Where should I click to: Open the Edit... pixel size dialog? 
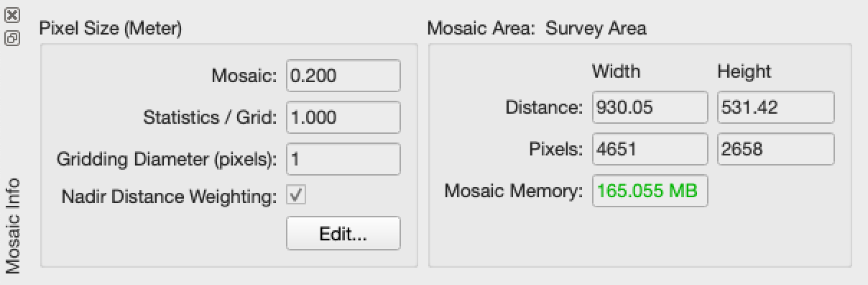click(343, 234)
